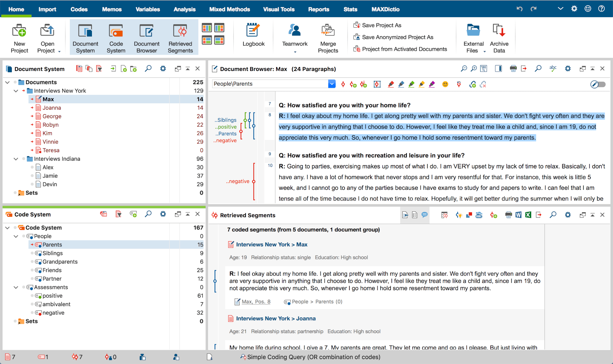Open the Logbook

tap(253, 35)
